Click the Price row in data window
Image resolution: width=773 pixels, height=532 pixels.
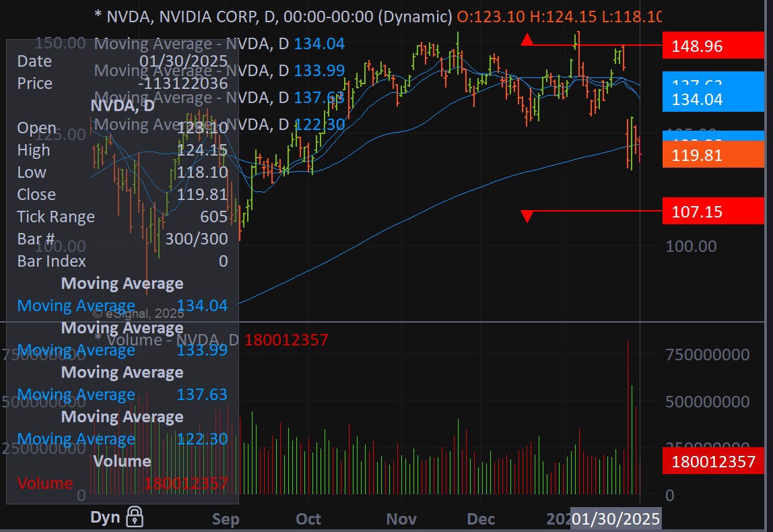(x=123, y=84)
